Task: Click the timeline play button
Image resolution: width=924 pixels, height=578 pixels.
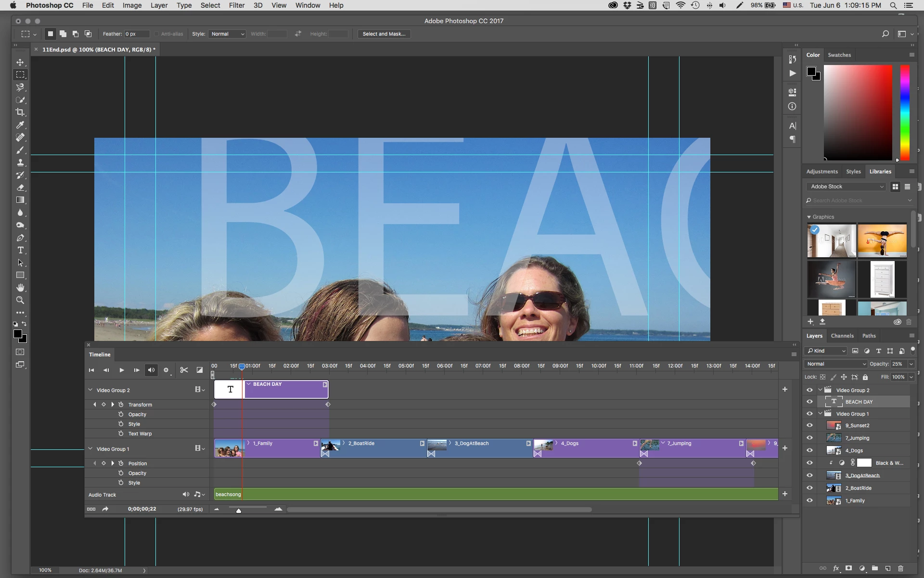Action: click(x=122, y=370)
